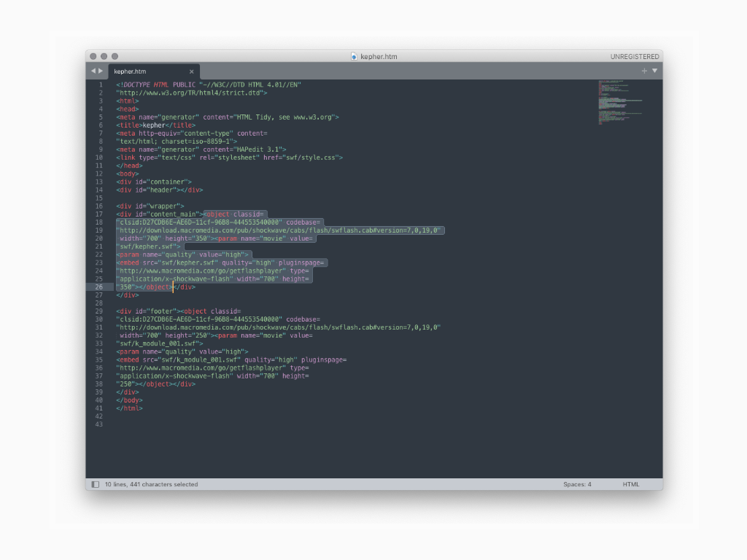Click line number 43 in gutter
The width and height of the screenshot is (747, 560).
tap(98, 424)
